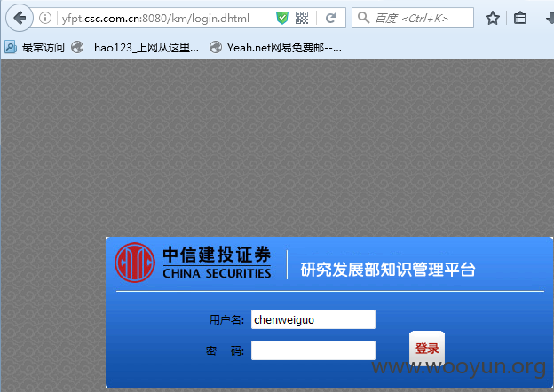Click the CHINA SECURITIES text

click(x=217, y=273)
